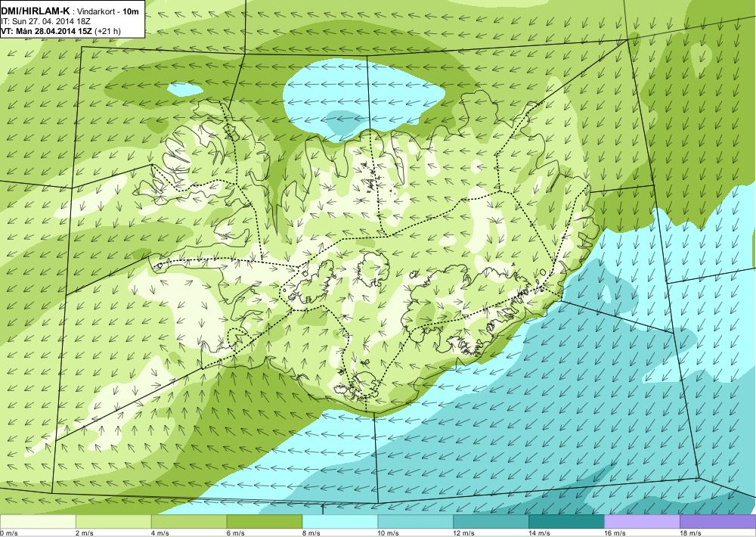This screenshot has height=537, width=756.
Task: Click the 8–10 m/s pale cyan swatch
Action: pyautogui.click(x=340, y=522)
